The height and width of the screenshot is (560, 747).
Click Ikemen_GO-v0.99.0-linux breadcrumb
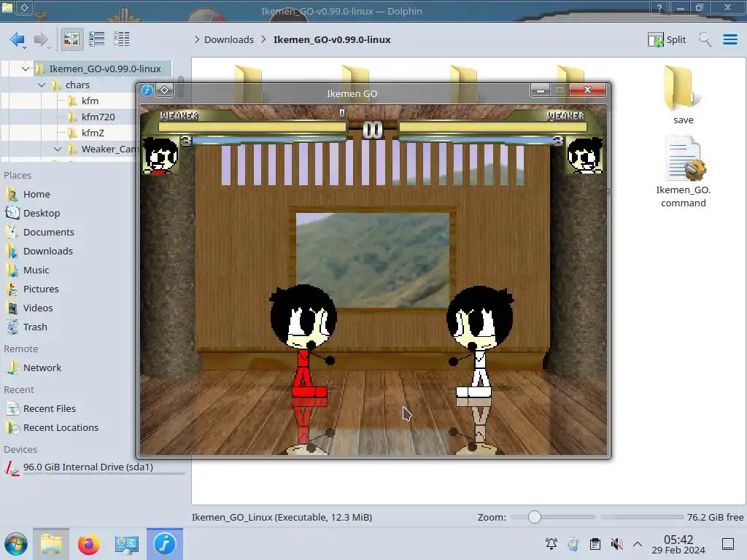point(332,39)
